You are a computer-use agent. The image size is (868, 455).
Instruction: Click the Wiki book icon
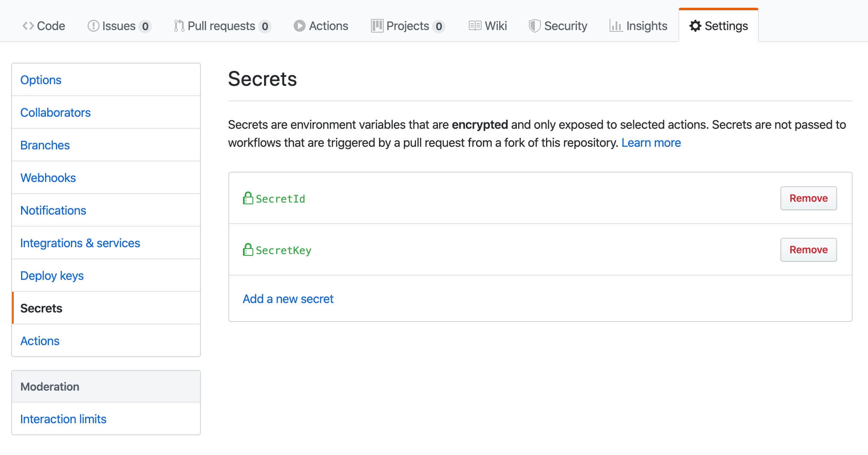coord(475,26)
